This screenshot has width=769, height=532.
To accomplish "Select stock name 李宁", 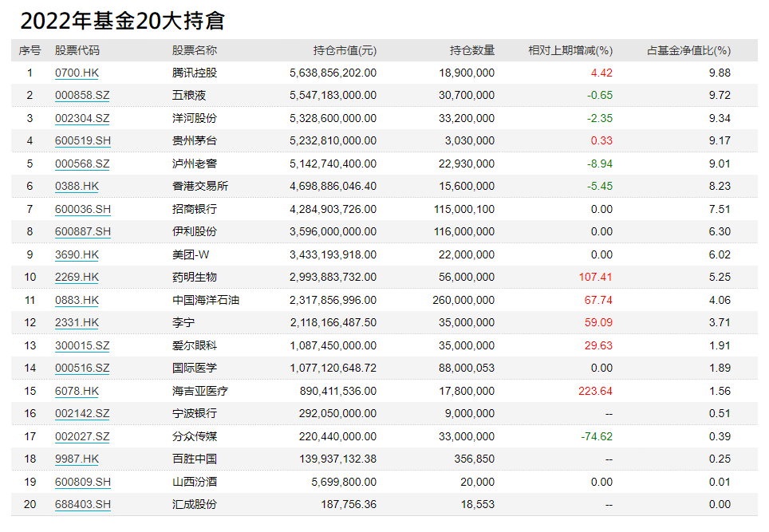I will pos(183,323).
